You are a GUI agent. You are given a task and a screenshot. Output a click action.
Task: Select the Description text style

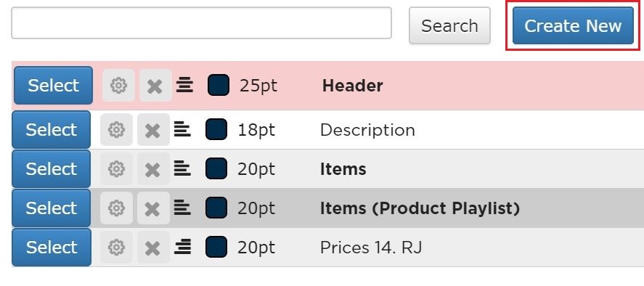click(52, 129)
